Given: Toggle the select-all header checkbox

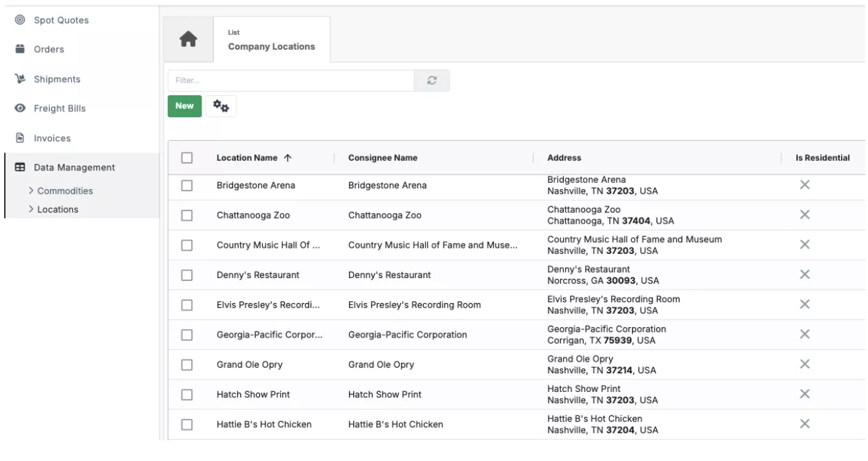Looking at the screenshot, I should pos(186,158).
